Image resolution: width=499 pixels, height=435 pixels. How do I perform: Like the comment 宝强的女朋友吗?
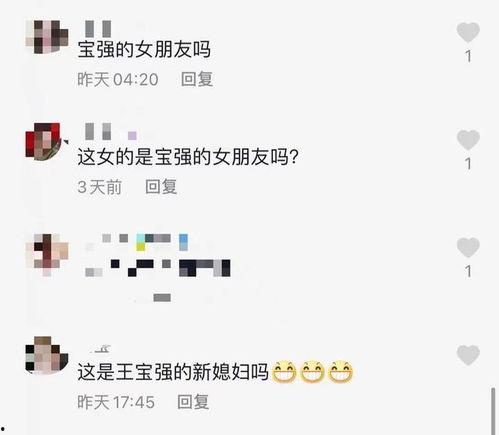pyautogui.click(x=468, y=32)
